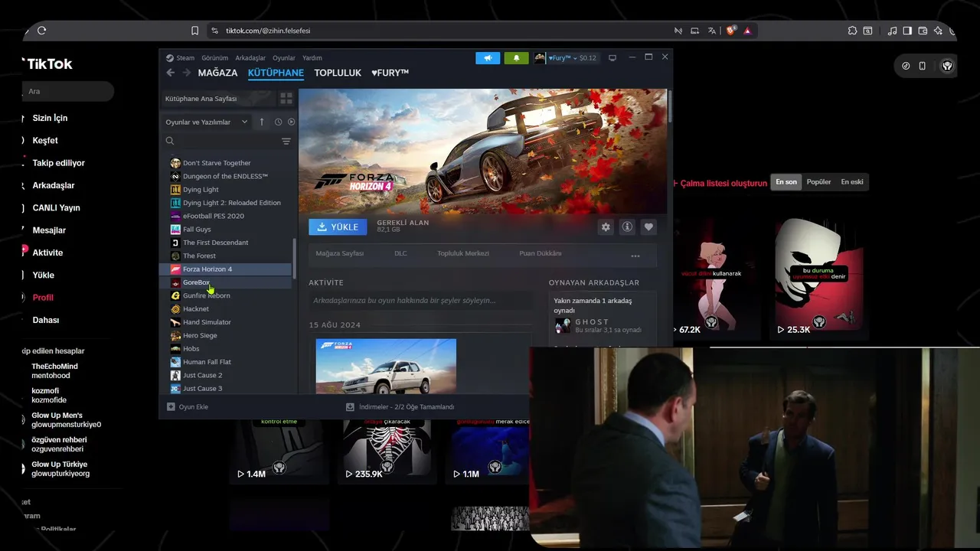
Task: Open the Oyunlar menu
Action: click(284, 57)
